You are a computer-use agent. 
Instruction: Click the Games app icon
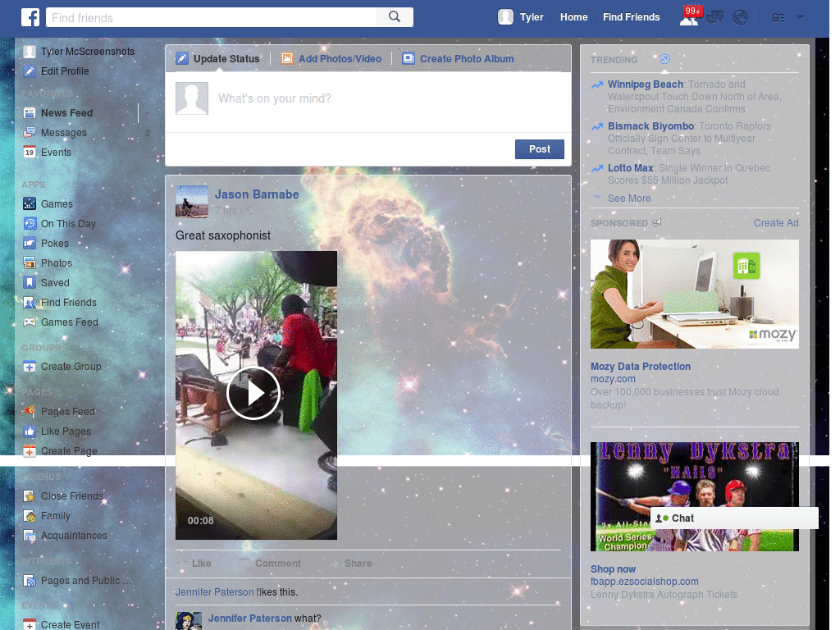pyautogui.click(x=30, y=204)
